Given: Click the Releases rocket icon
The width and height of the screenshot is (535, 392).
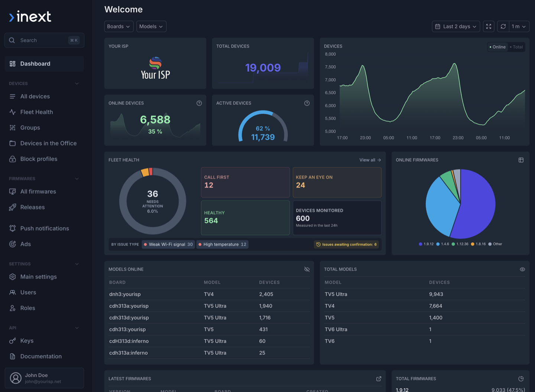Looking at the screenshot, I should tap(13, 207).
